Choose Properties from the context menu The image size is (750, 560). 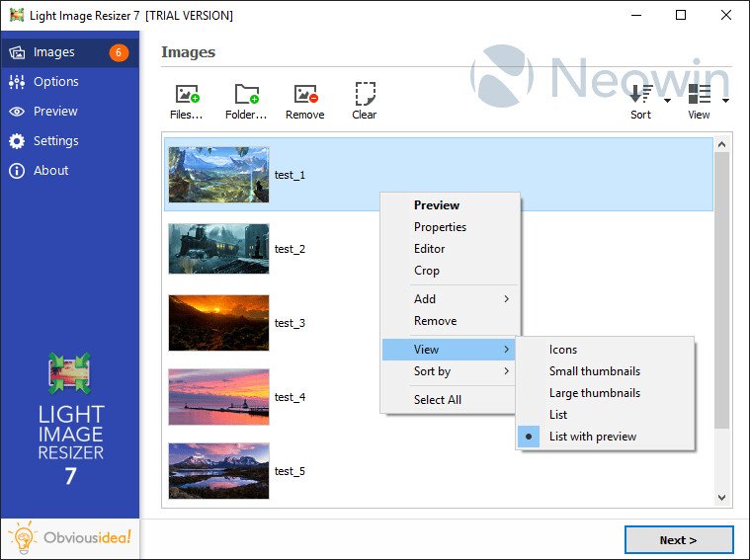(x=440, y=227)
